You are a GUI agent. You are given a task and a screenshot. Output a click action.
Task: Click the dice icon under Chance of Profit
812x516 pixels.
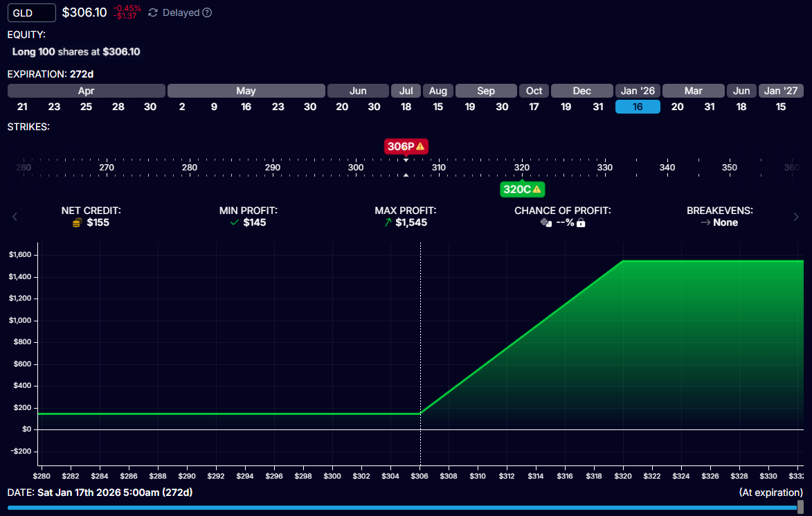(x=546, y=222)
